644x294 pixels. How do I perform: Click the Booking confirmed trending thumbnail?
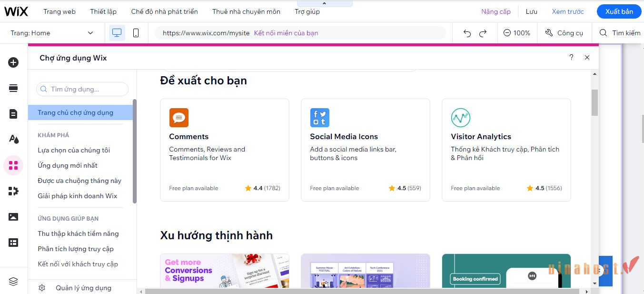pyautogui.click(x=506, y=271)
